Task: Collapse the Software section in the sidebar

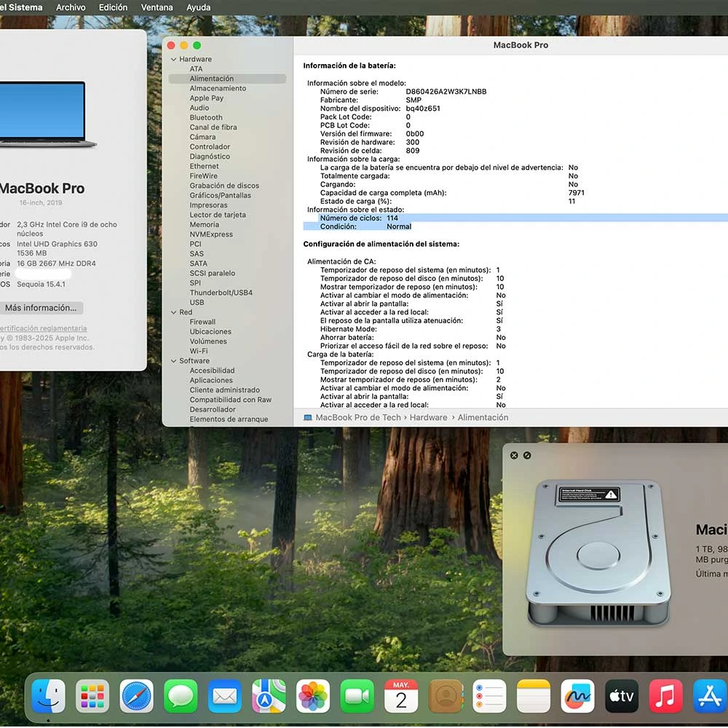Action: (x=174, y=361)
